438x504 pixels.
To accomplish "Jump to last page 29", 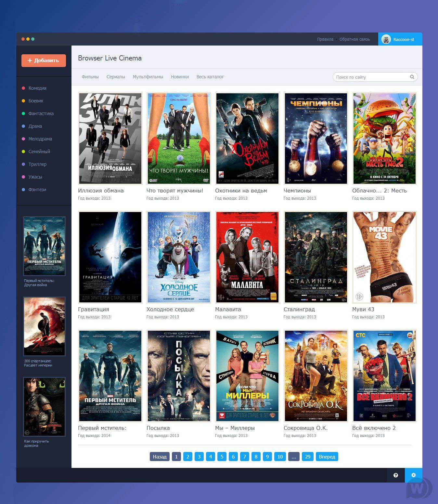I will click(x=308, y=457).
